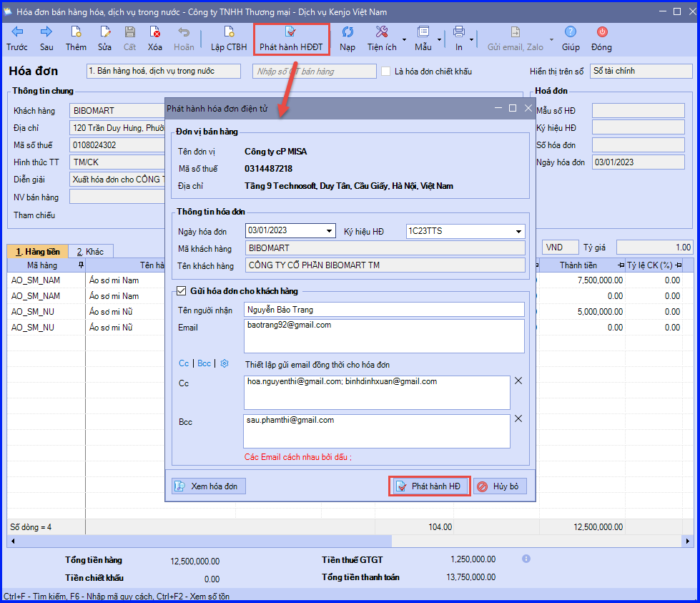Screen dimensions: 700x603
Task: Expand the In print dropdown arrow
Action: [471, 40]
